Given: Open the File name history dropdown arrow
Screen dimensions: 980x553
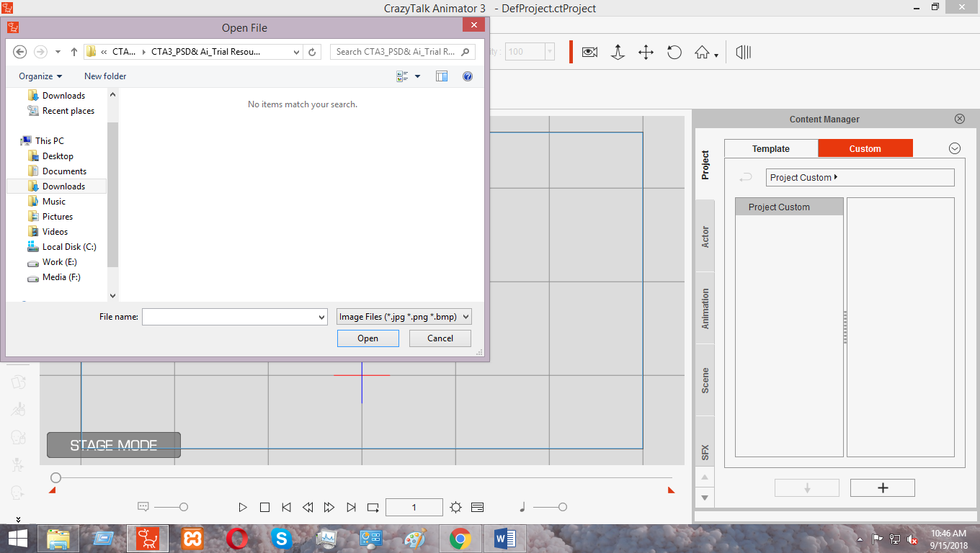Looking at the screenshot, I should point(321,317).
